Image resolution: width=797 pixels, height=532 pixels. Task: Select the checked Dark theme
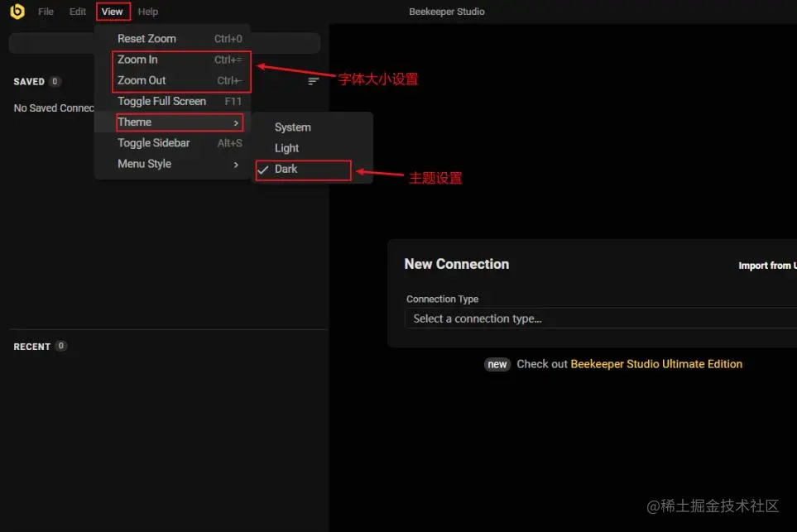click(x=312, y=170)
